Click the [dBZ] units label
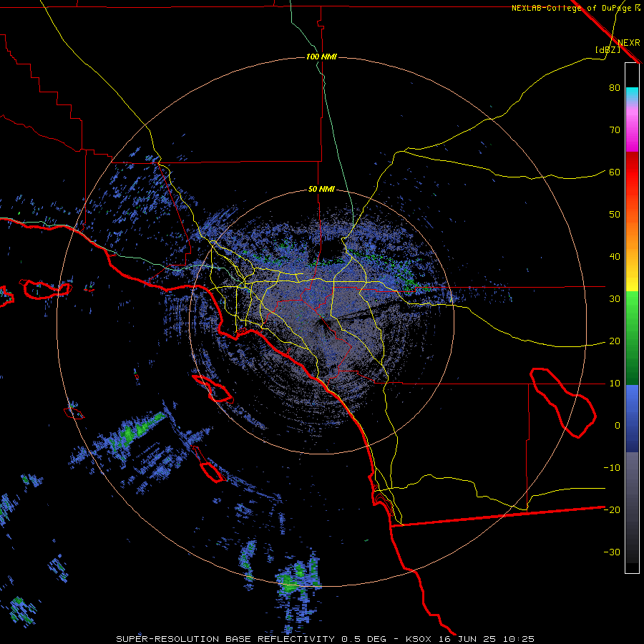The image size is (644, 644). (x=608, y=49)
